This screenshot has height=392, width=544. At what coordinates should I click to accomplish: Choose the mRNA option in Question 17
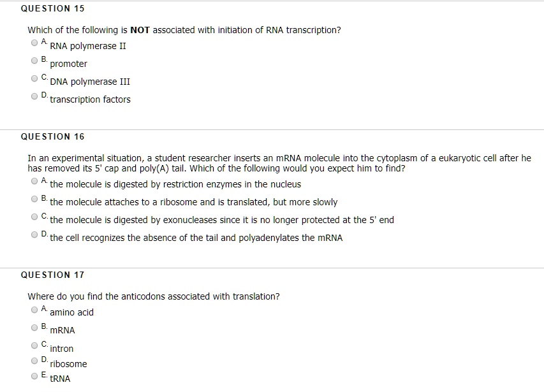34,326
